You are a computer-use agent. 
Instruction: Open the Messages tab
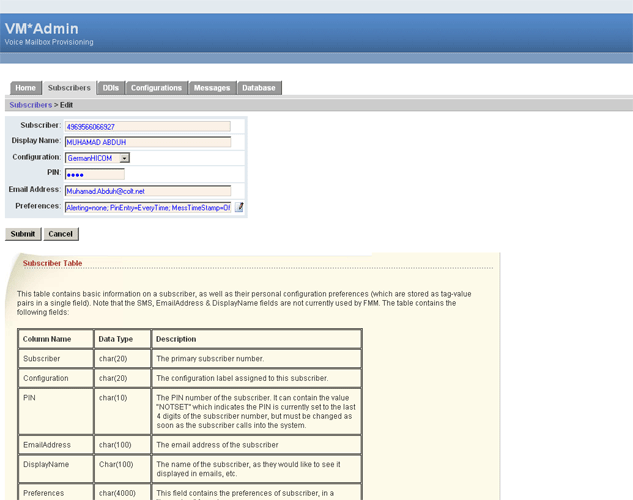(x=212, y=88)
